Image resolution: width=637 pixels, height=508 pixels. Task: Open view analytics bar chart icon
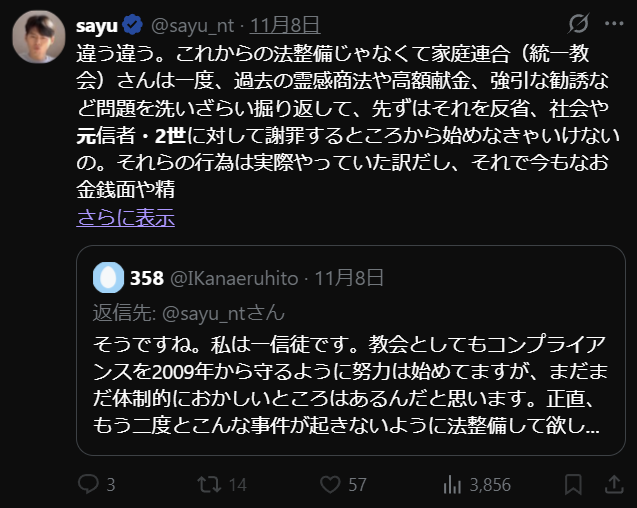[452, 484]
